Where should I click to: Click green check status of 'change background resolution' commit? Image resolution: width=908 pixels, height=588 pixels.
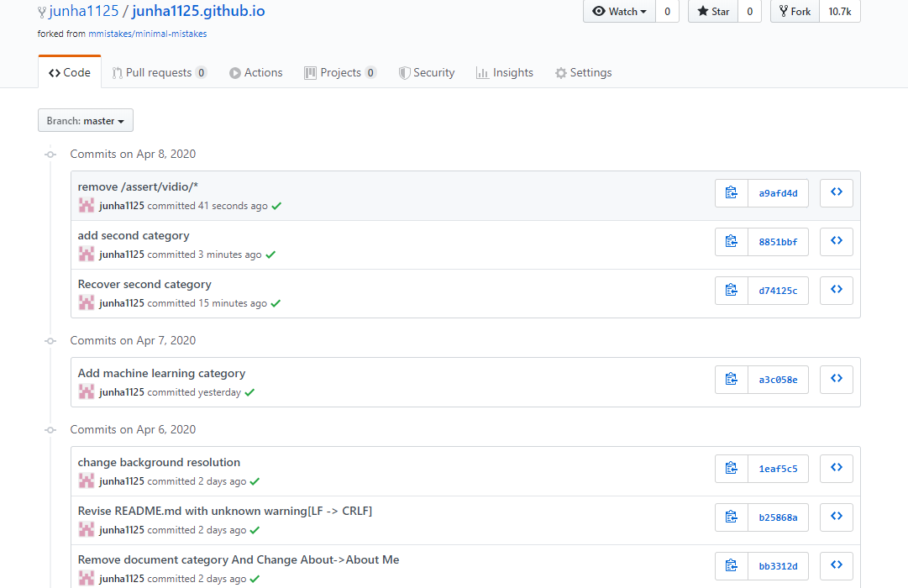click(255, 481)
